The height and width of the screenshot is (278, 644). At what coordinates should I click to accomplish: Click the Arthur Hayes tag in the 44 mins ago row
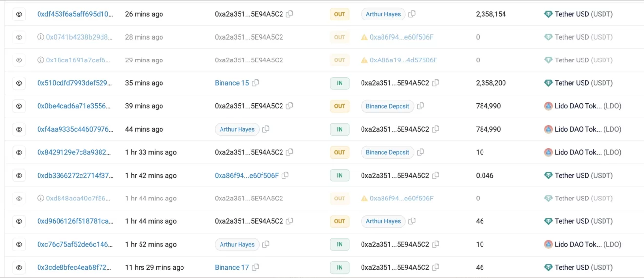click(x=237, y=129)
